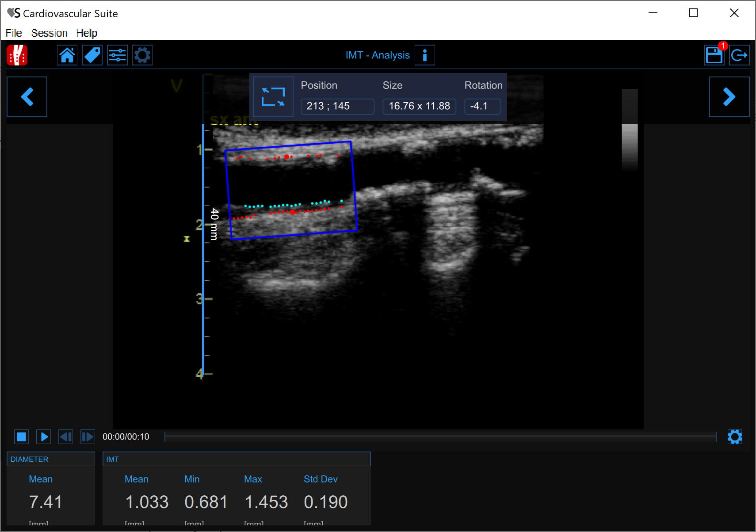Click the save icon with notification badge

pyautogui.click(x=714, y=55)
